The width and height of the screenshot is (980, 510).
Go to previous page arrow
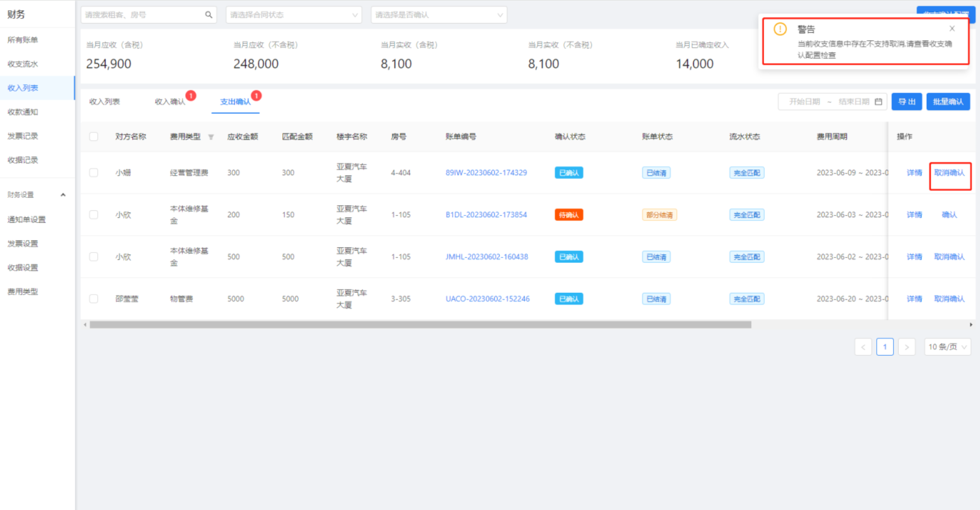pos(863,347)
